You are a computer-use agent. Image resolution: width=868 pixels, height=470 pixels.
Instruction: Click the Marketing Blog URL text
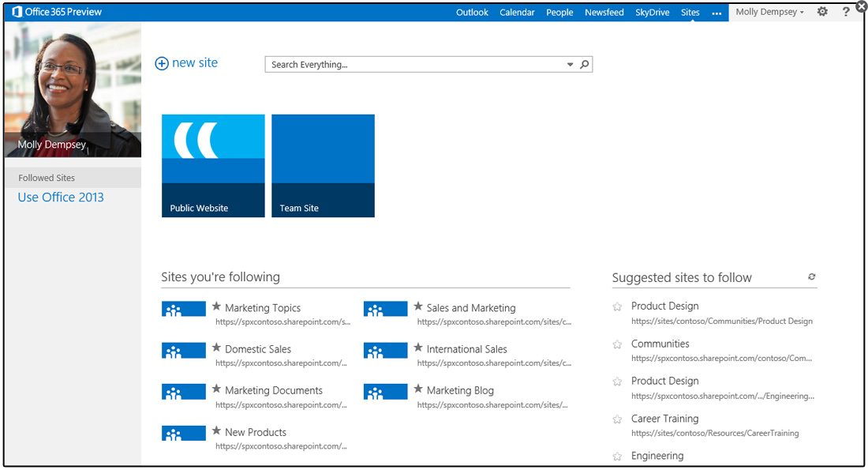(x=492, y=404)
